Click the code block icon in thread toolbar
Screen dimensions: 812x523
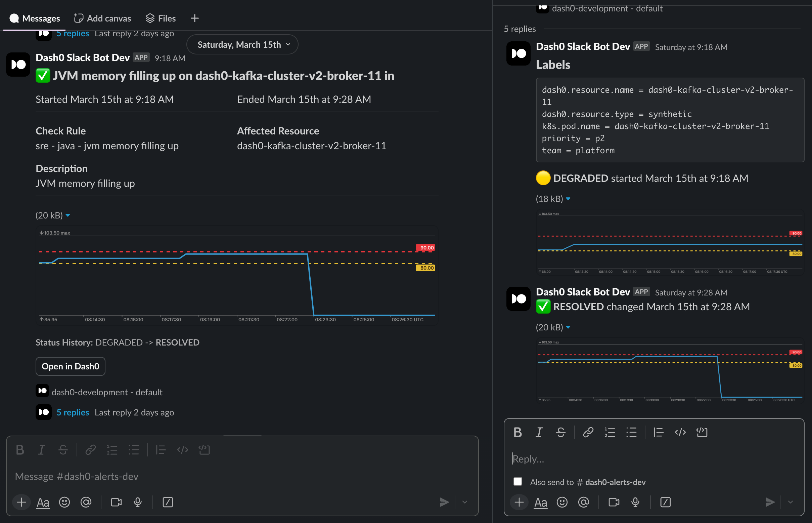click(x=702, y=432)
